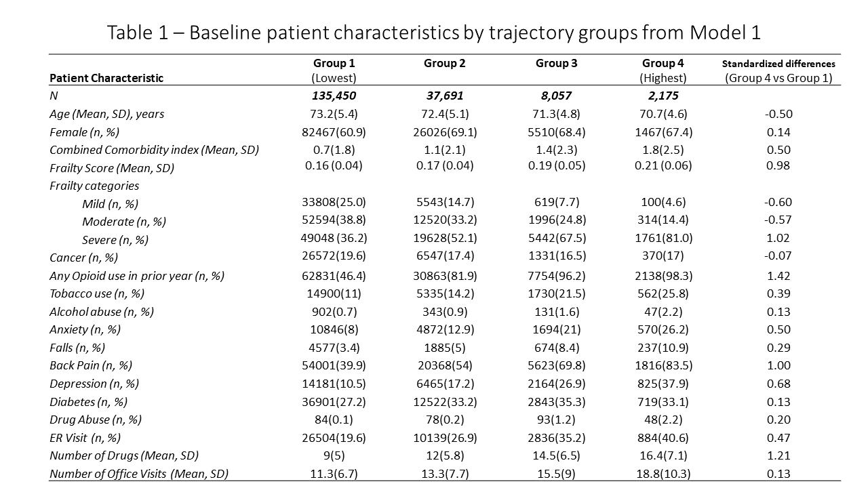
Task: Click the Number of Office Visits label
Action: [x=138, y=474]
